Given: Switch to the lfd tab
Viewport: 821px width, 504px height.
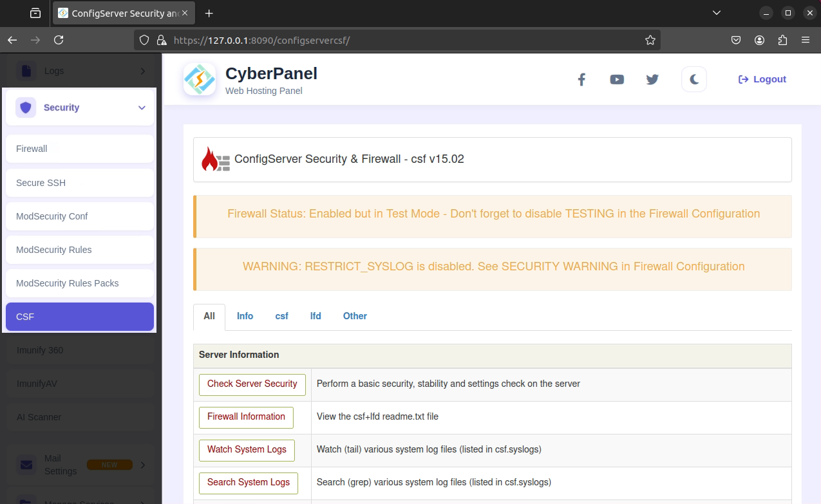Looking at the screenshot, I should (316, 316).
